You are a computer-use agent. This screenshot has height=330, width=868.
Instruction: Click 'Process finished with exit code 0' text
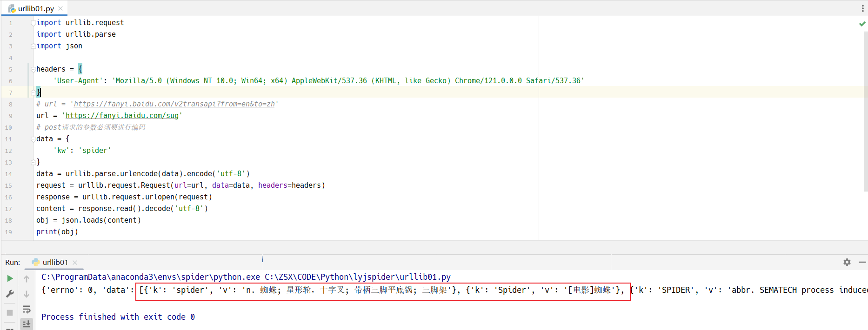coord(118,317)
